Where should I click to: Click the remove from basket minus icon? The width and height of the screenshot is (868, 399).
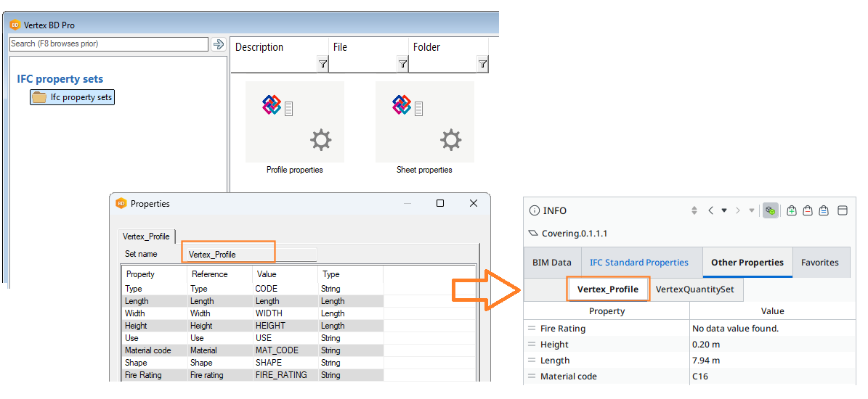808,210
